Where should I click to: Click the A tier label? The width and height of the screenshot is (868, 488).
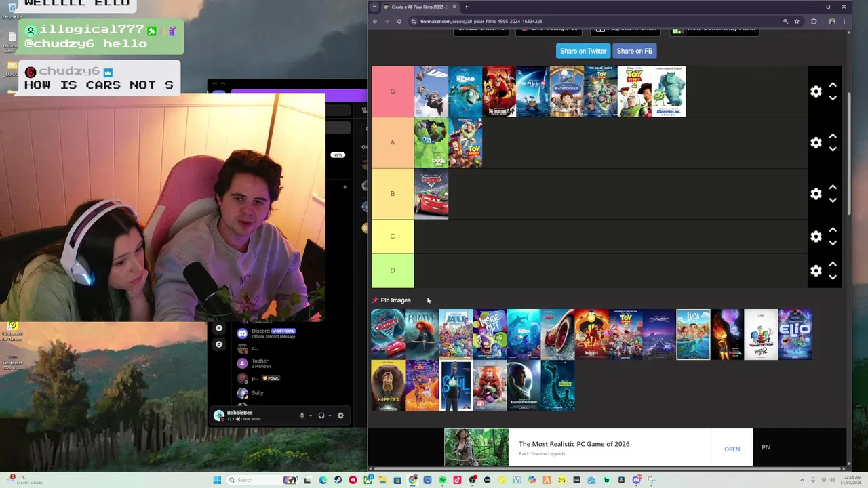393,142
